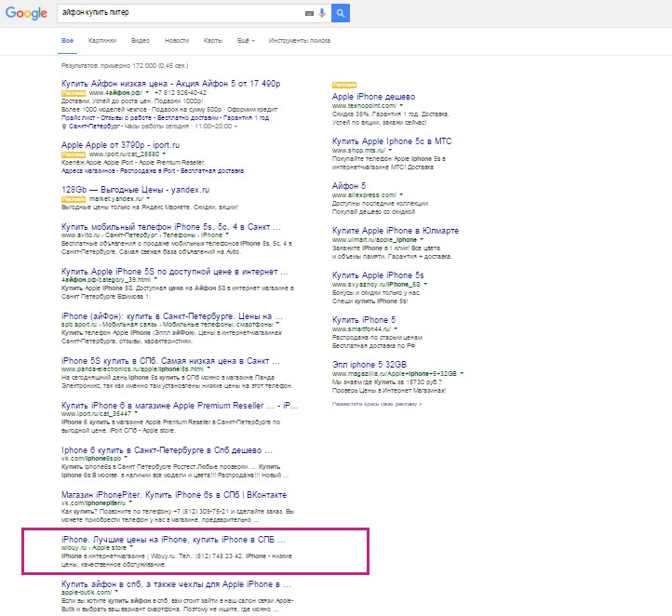
Task: Open Инструменты поиска
Action: [x=299, y=41]
